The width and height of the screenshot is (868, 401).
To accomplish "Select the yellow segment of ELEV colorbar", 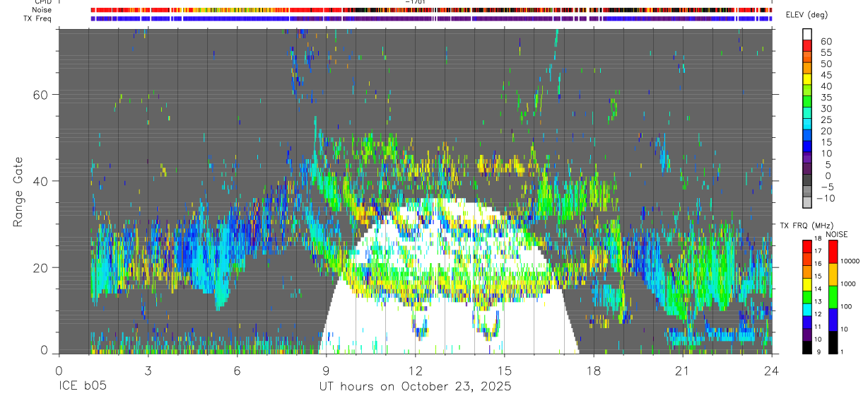I will (807, 79).
